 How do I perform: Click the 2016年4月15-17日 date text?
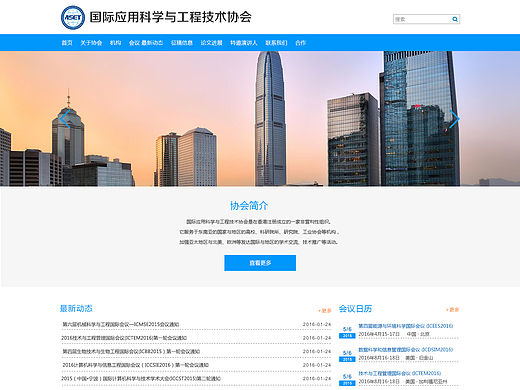click(379, 334)
